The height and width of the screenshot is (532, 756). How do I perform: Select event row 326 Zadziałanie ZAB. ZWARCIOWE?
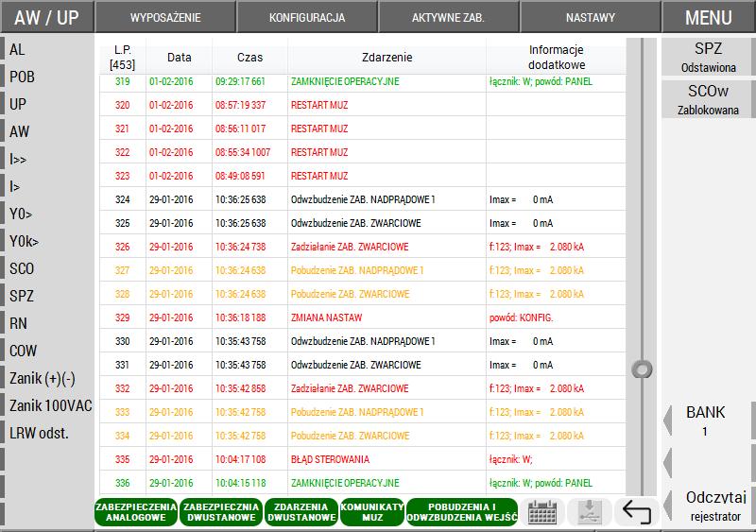tap(363, 247)
